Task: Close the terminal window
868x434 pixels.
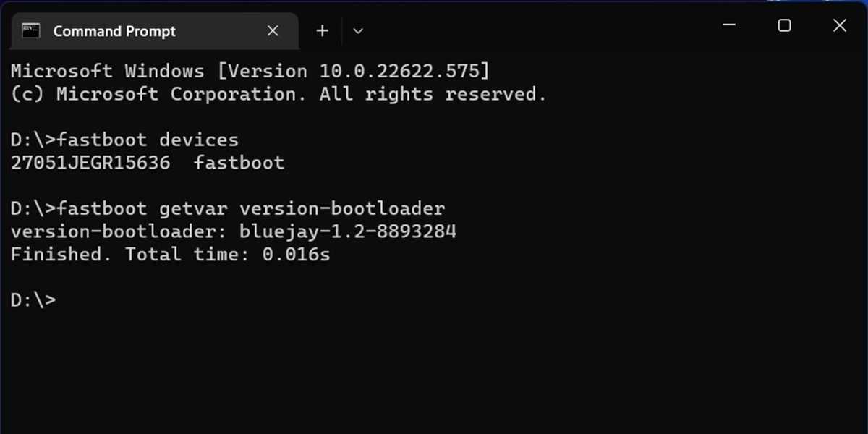Action: (x=839, y=26)
